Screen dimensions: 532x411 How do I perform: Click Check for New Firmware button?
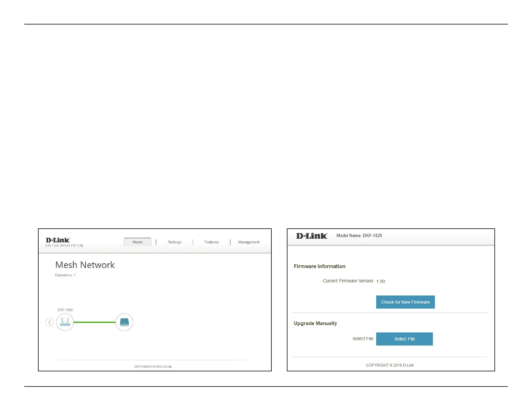405,302
